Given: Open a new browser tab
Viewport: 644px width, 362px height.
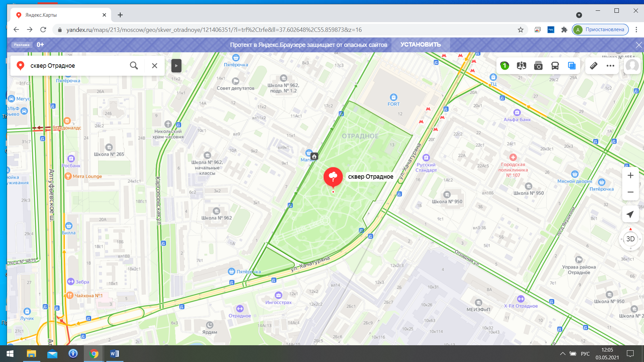Looking at the screenshot, I should 120,15.
